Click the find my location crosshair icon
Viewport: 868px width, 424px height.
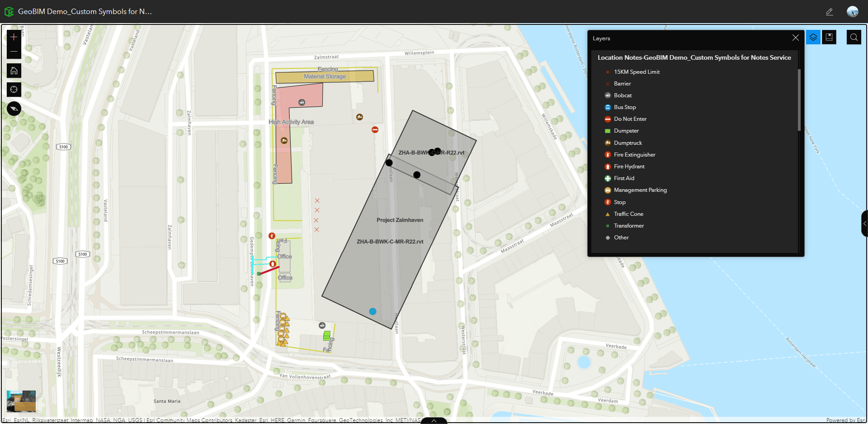pos(14,90)
